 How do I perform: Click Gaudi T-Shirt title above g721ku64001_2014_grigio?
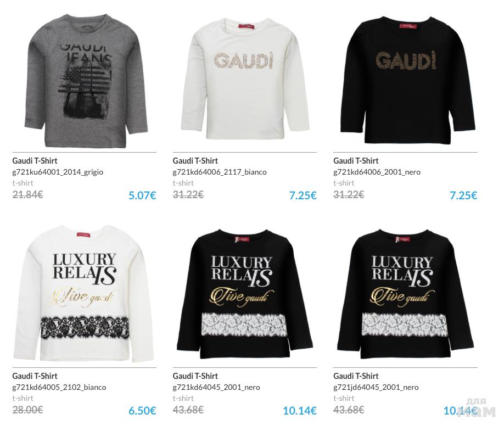pos(35,161)
